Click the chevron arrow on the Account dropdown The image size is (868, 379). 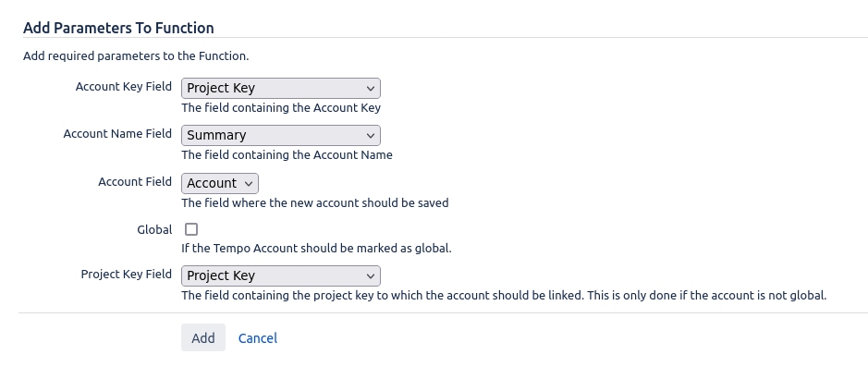[249, 184]
